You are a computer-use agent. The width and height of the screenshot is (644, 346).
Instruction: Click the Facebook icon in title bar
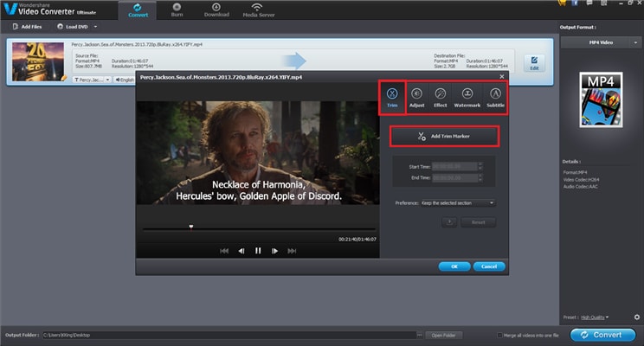[x=575, y=3]
